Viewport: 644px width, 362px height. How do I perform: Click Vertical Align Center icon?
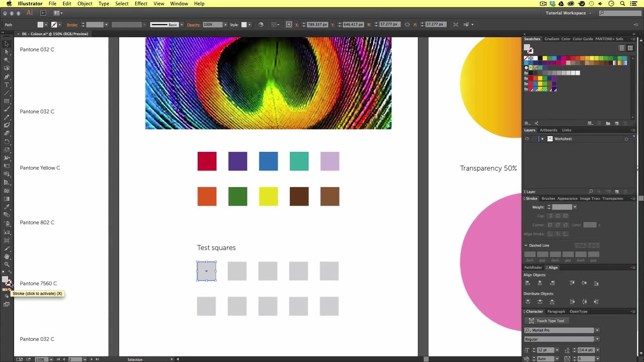coord(584,283)
